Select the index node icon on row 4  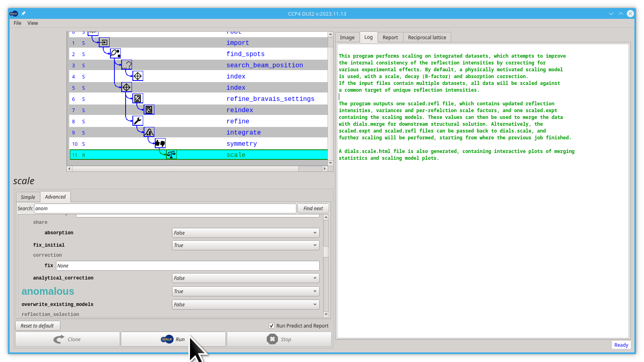tap(138, 76)
